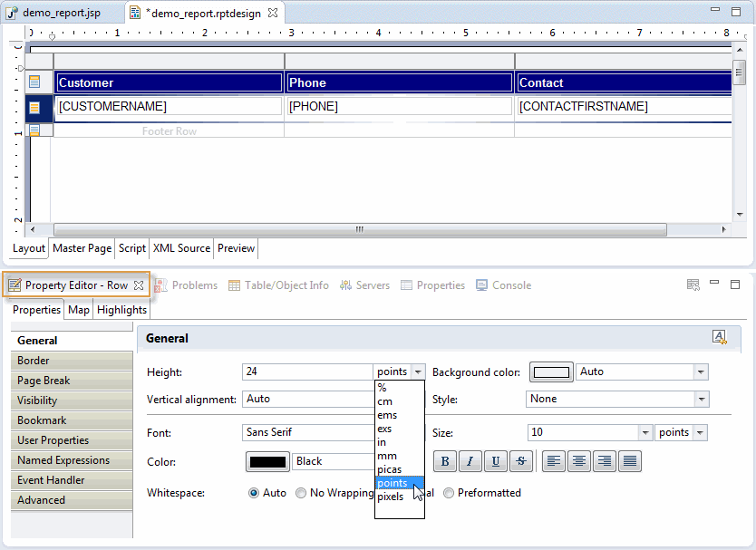This screenshot has width=756, height=550.
Task: Choose picas from the height unit list
Action: click(x=399, y=469)
